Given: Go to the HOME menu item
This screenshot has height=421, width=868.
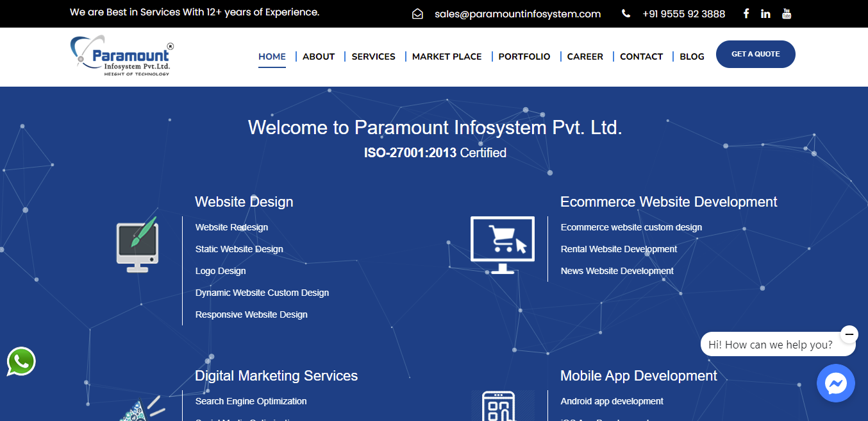Looking at the screenshot, I should tap(272, 56).
